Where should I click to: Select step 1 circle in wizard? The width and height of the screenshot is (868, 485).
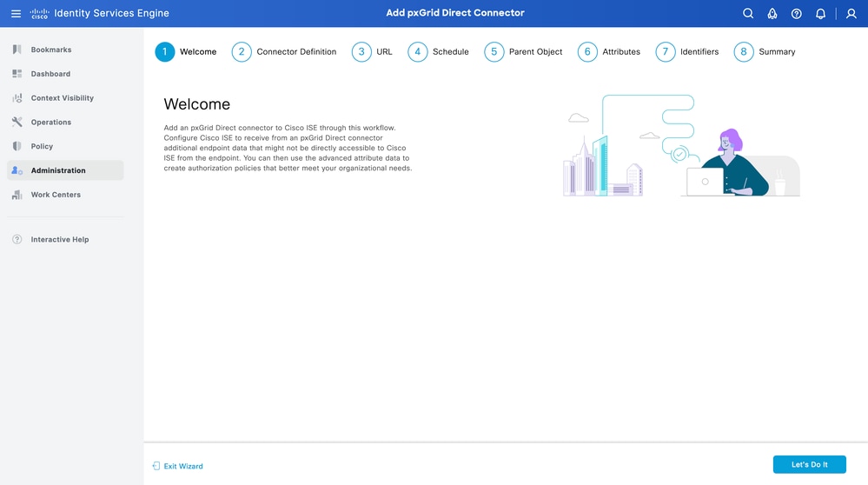[x=165, y=51]
